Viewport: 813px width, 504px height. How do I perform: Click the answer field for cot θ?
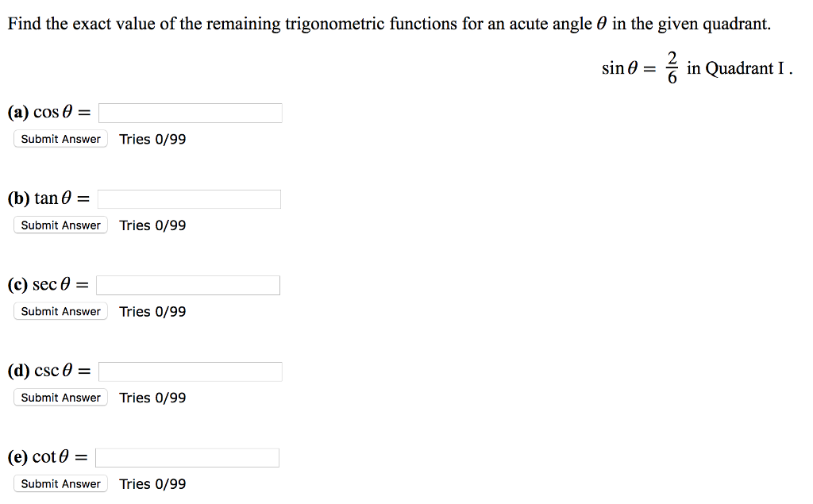(x=187, y=456)
